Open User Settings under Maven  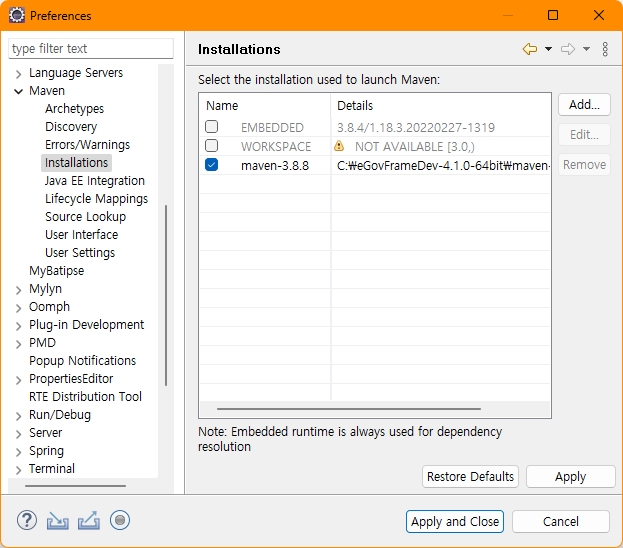point(80,253)
